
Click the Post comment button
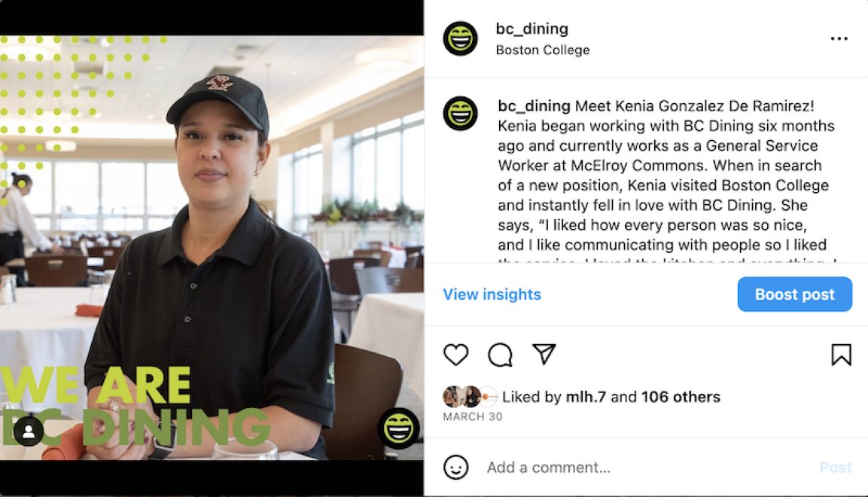[x=836, y=468]
